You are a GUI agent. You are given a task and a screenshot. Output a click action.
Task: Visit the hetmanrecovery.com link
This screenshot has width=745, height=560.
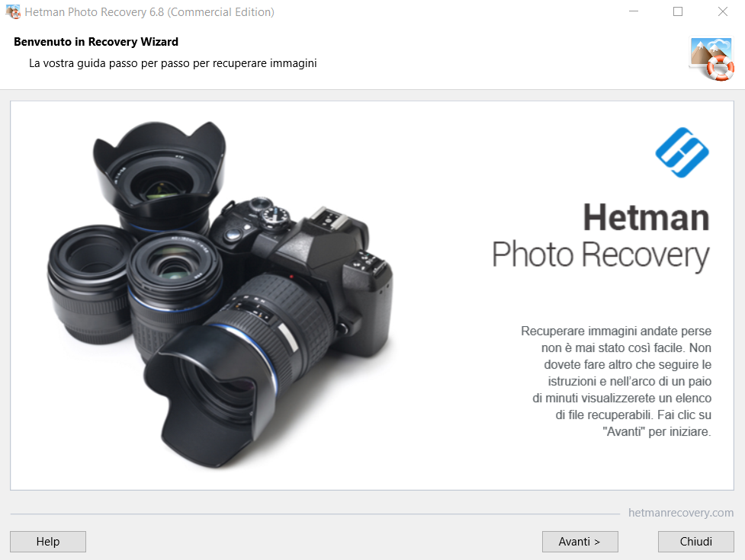(x=680, y=513)
